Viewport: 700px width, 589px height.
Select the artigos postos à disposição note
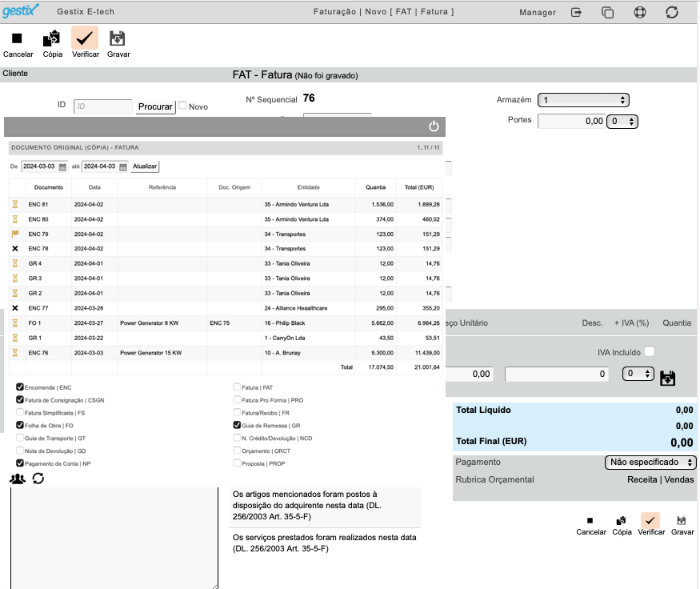pos(326,506)
